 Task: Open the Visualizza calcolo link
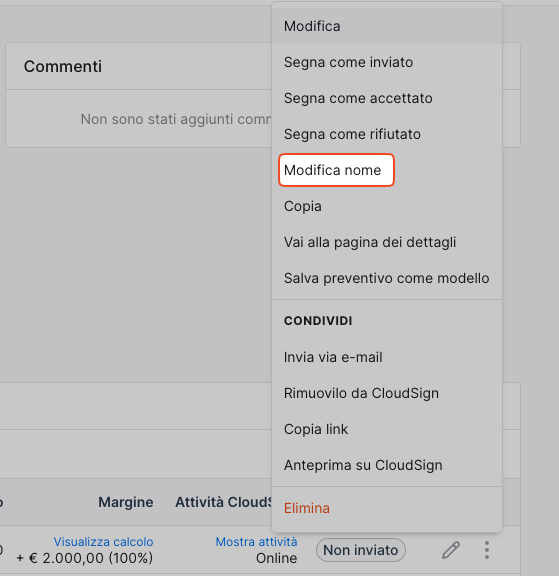tap(103, 541)
